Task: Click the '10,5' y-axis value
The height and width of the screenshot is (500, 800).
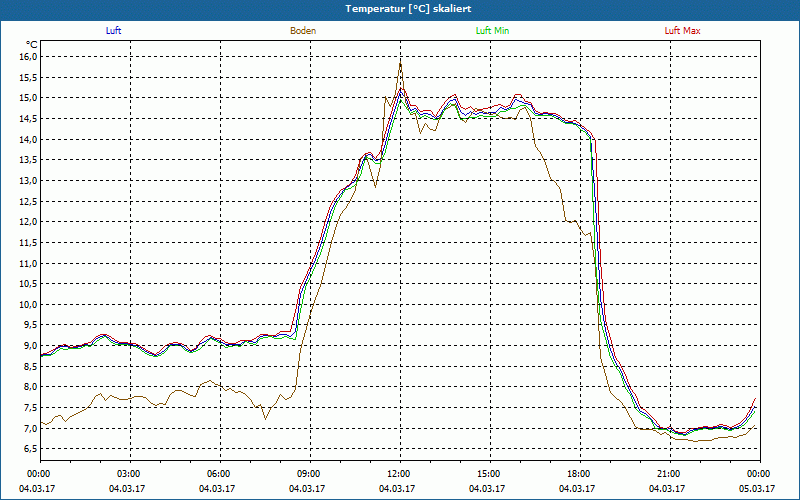Action: coord(29,284)
